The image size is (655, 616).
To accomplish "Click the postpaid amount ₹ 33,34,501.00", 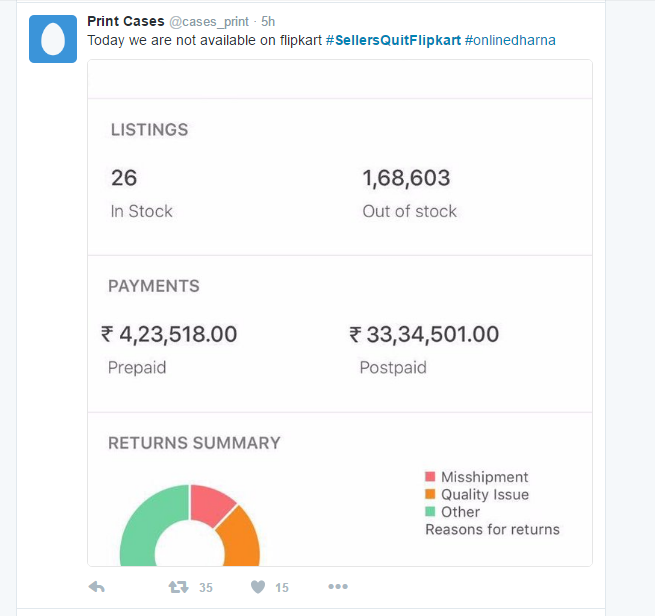I will (424, 335).
